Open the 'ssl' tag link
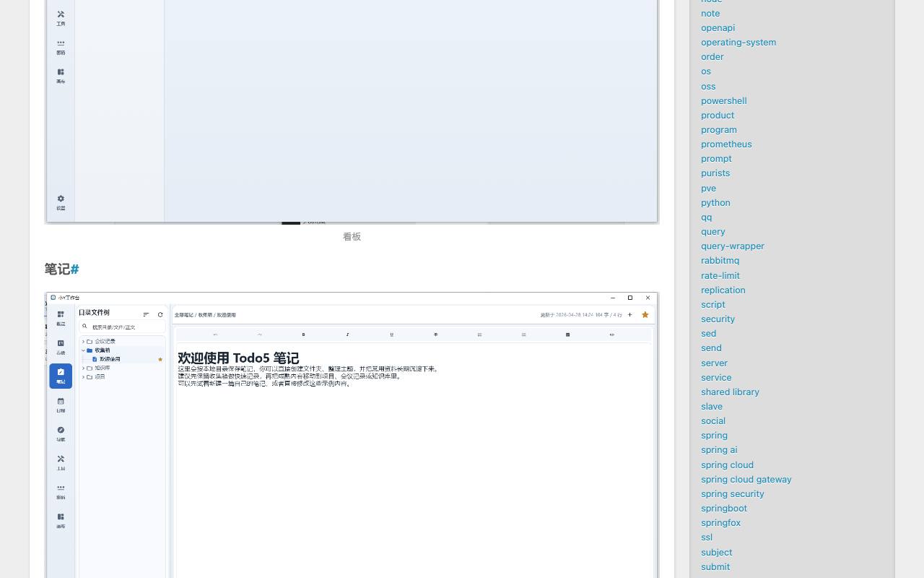Viewport: 924px width, 578px height. click(706, 537)
